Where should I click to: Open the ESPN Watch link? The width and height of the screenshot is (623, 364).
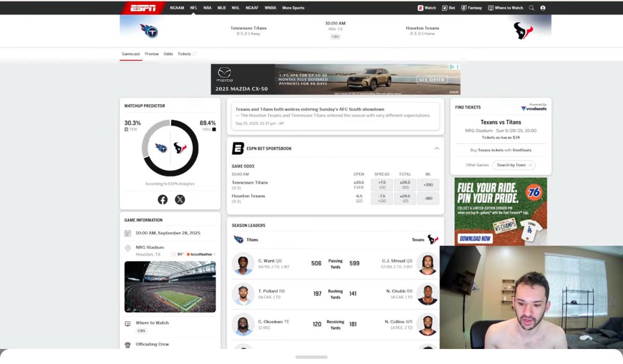coord(427,8)
